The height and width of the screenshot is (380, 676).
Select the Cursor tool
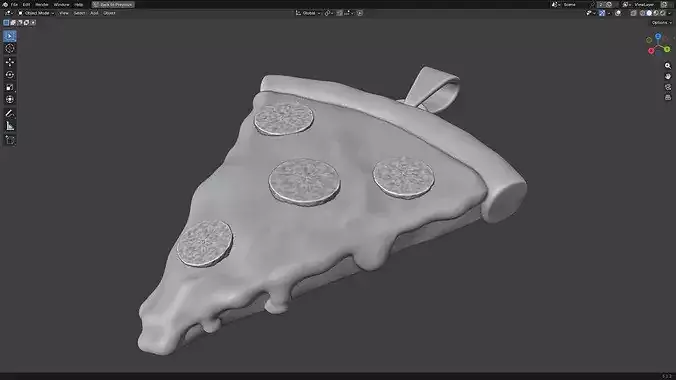(x=9, y=49)
